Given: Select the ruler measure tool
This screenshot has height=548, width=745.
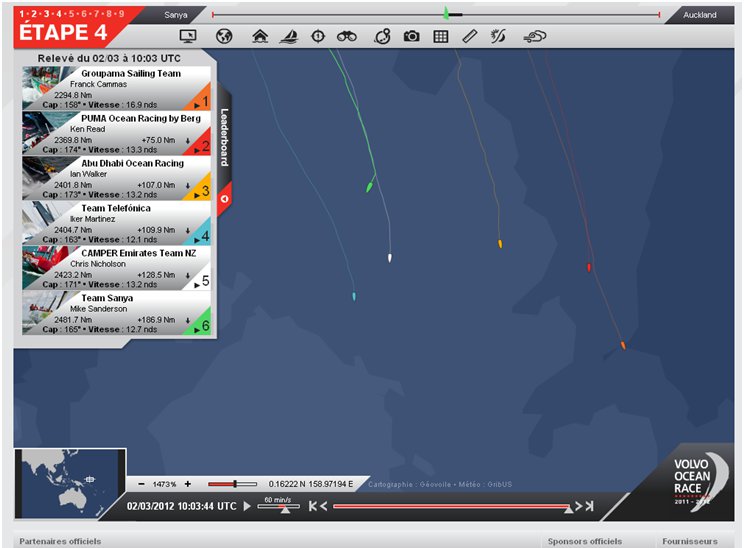Looking at the screenshot, I should pyautogui.click(x=469, y=36).
